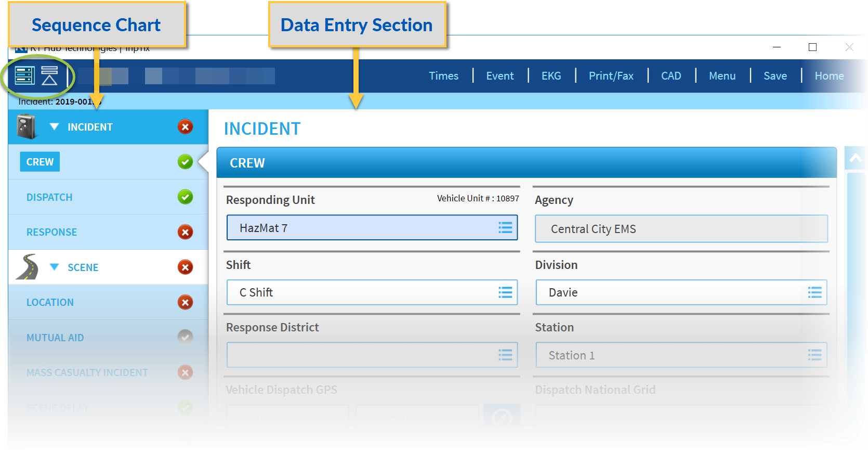868x450 pixels.
Task: Click the INCIDENT section header label
Action: [90, 127]
